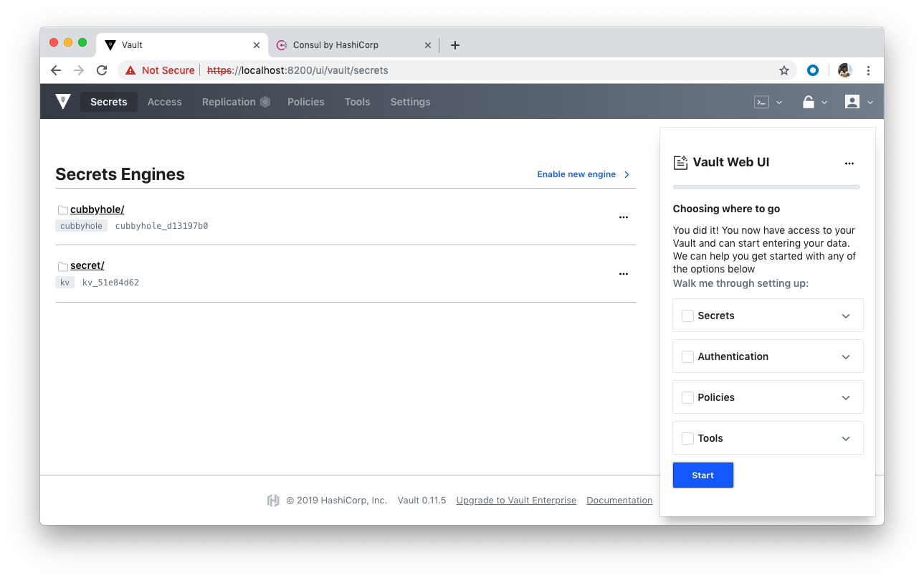
Task: Click accessor text cubbyhole_d13197b0
Action: [x=162, y=226]
